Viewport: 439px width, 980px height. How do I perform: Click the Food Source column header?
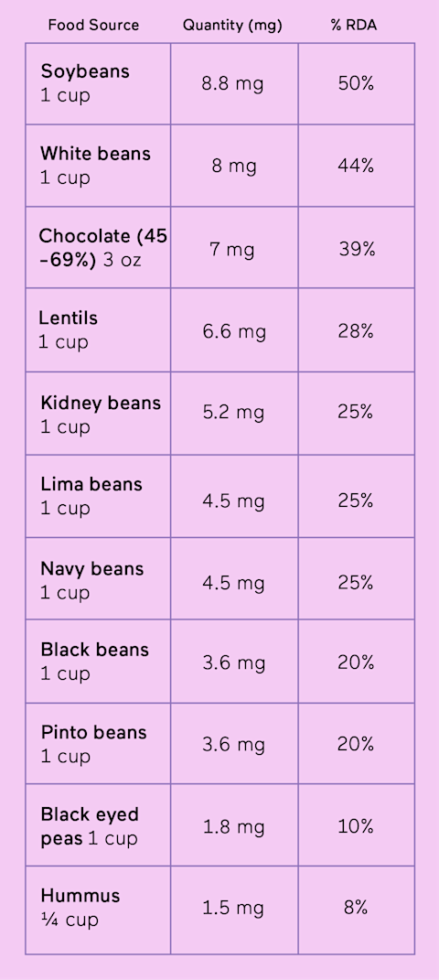[93, 26]
